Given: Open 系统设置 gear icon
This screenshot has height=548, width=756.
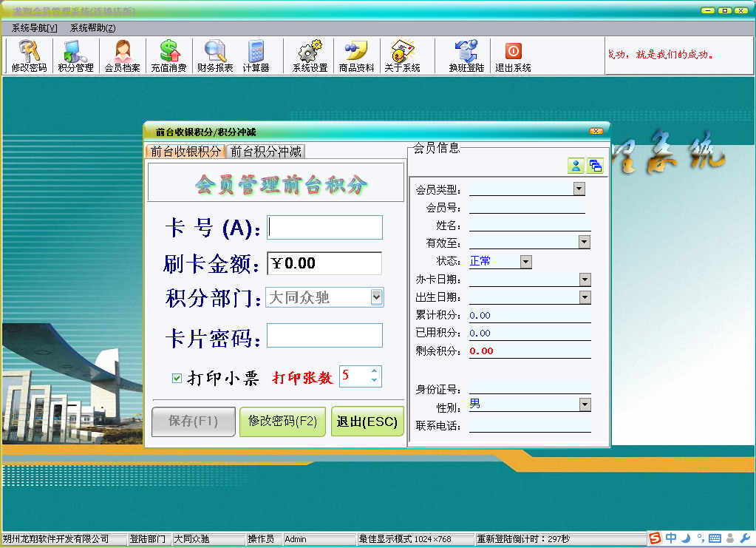Looking at the screenshot, I should [310, 56].
